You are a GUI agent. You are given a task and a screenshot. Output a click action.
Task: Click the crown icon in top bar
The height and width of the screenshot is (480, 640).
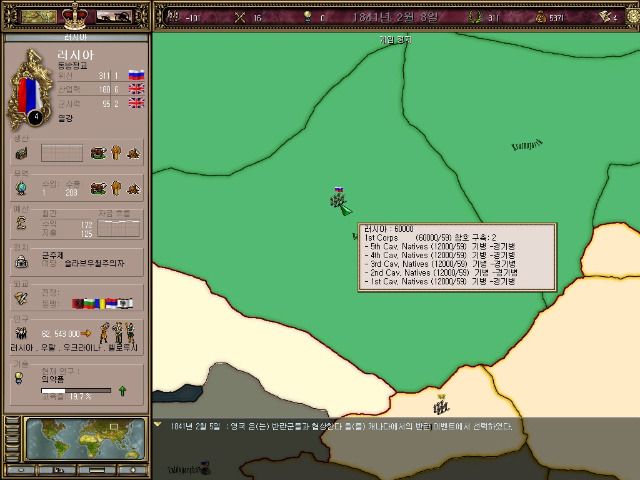(x=75, y=15)
